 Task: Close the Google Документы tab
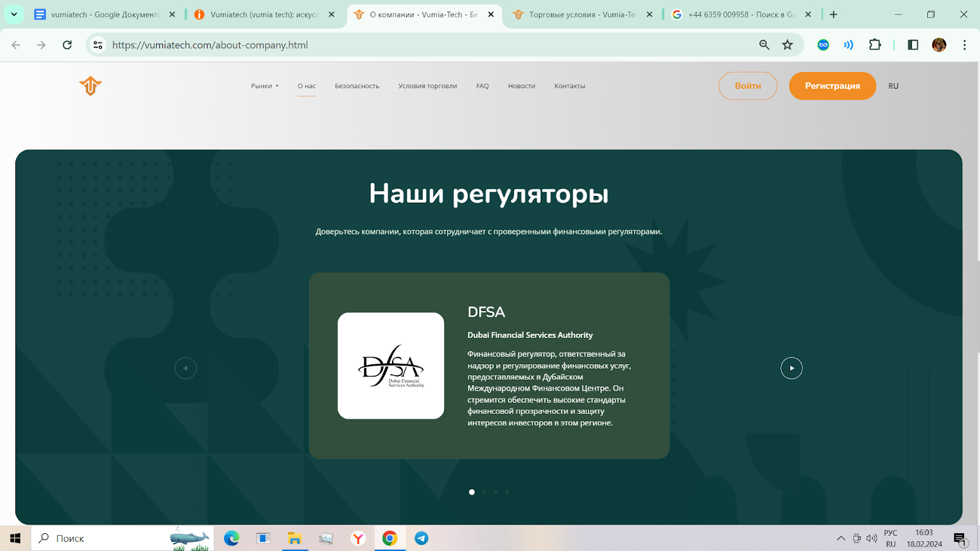click(172, 14)
